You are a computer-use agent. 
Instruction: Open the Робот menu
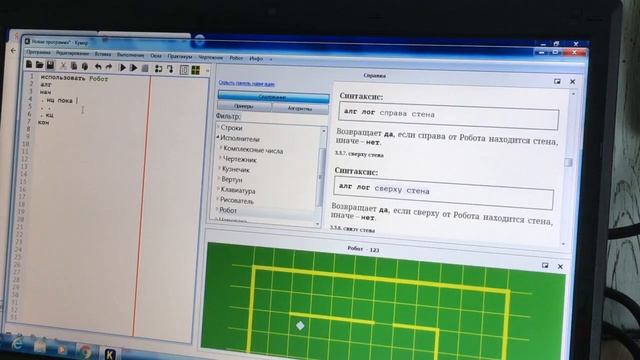pyautogui.click(x=236, y=58)
